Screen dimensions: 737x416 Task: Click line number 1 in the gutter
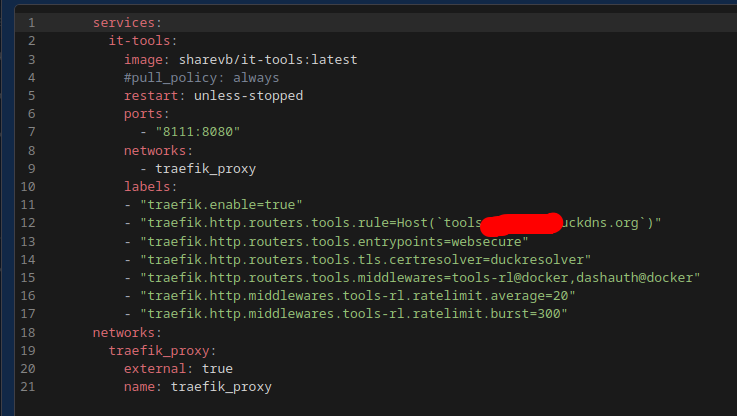31,23
